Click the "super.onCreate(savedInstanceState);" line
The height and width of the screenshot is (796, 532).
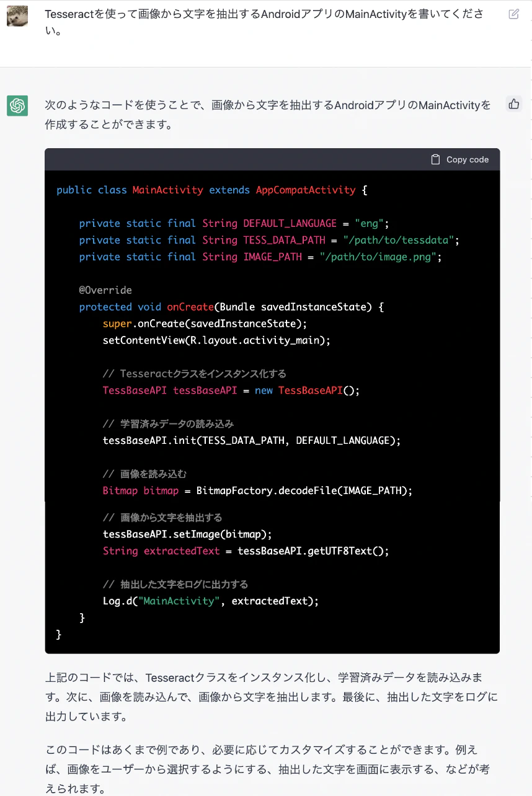pyautogui.click(x=205, y=324)
